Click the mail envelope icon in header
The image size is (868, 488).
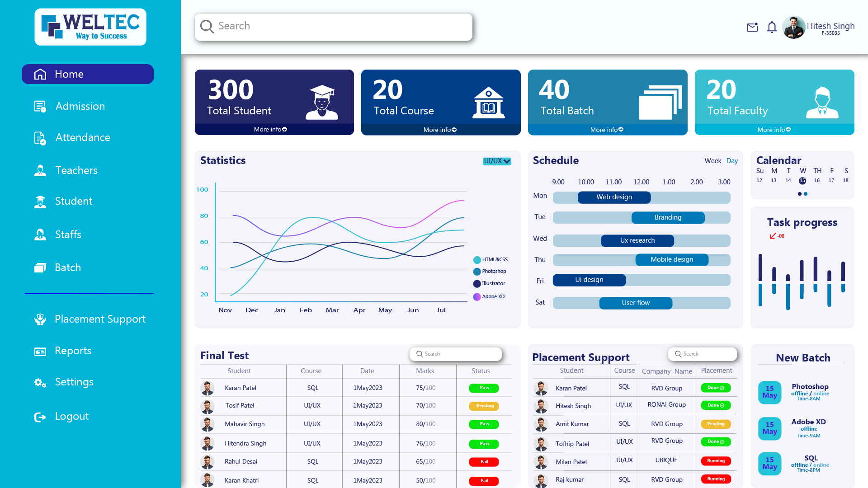752,28
